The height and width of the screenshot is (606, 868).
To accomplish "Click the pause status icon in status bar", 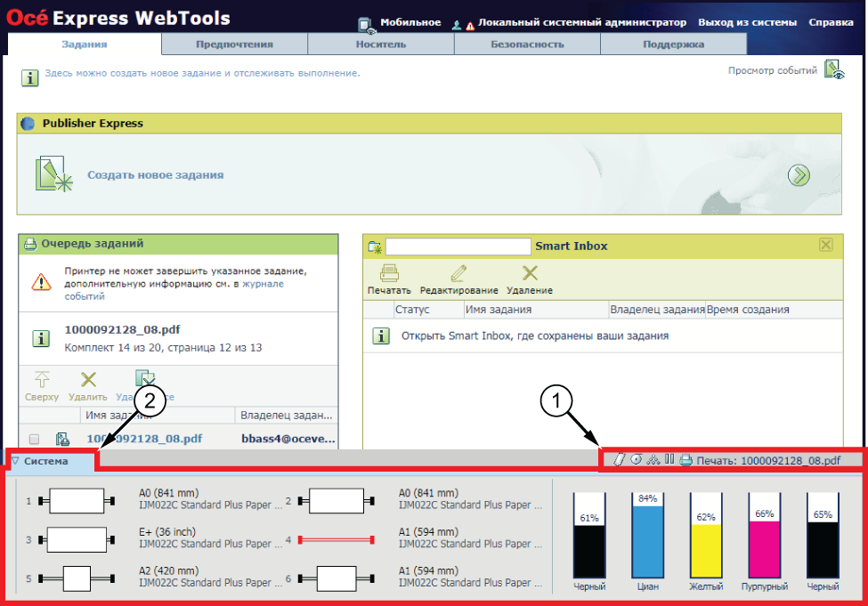I will 669,459.
